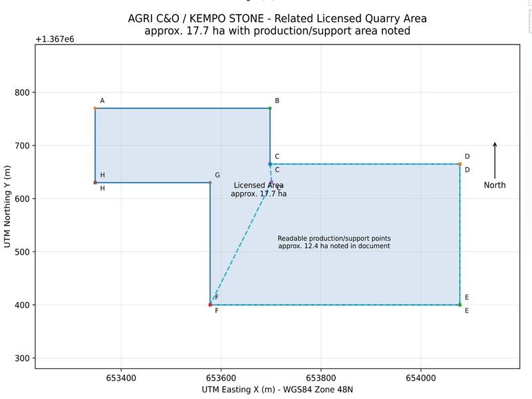Click the purple square marker below C
Image resolution: width=532 pixels, height=399 pixels.
click(271, 182)
